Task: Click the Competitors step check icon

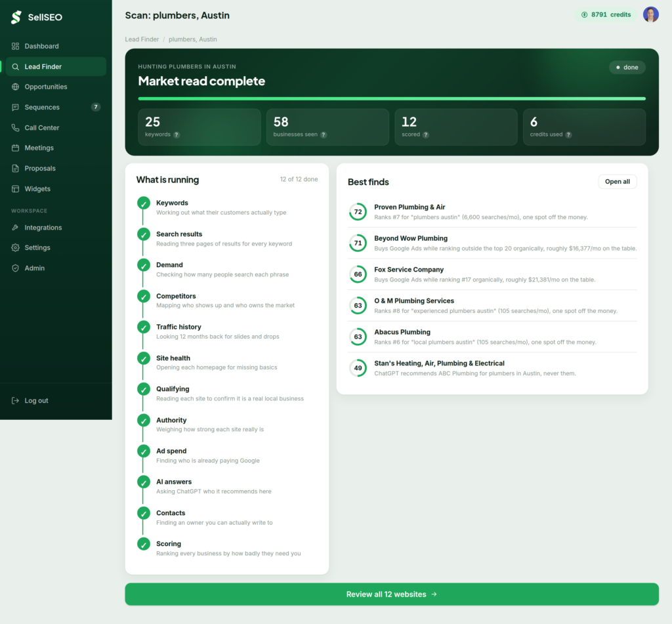Action: pyautogui.click(x=144, y=296)
